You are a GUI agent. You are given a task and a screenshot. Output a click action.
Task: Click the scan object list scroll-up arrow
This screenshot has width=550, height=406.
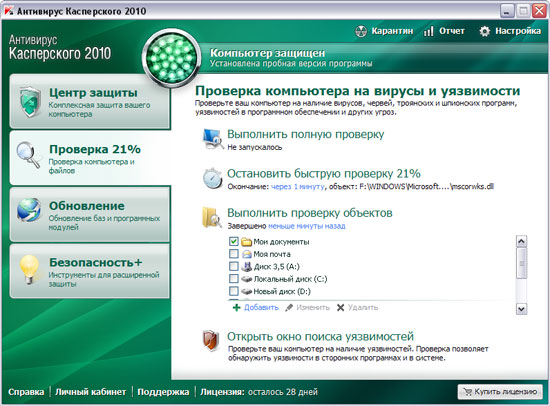521,241
